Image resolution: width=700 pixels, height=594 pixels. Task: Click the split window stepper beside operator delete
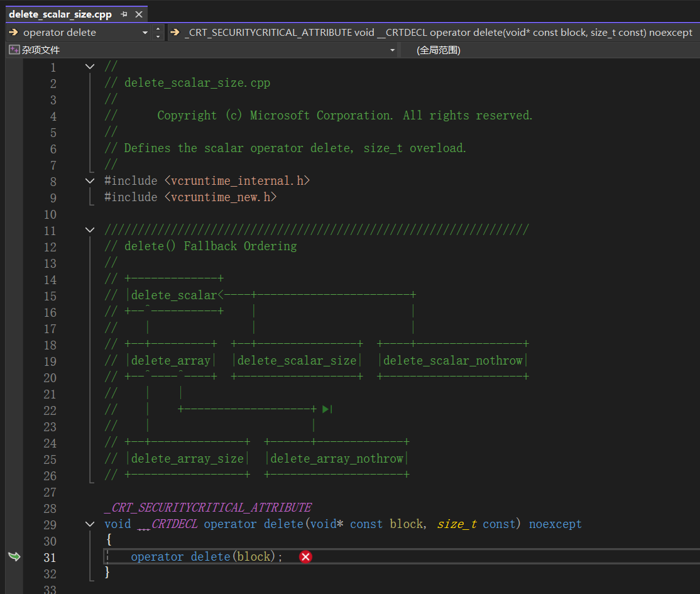[x=158, y=32]
